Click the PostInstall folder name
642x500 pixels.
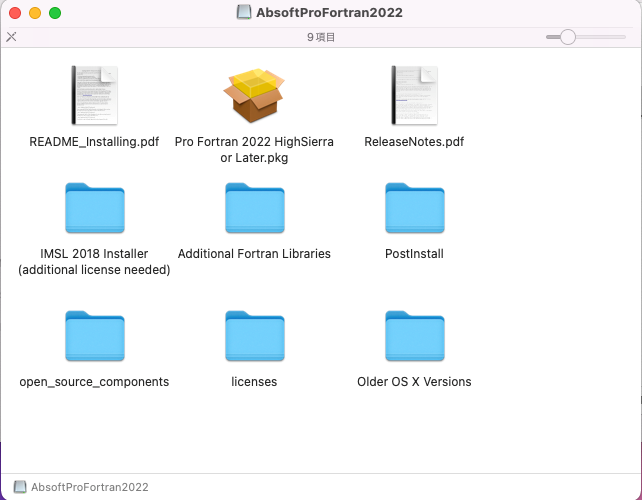[414, 254]
